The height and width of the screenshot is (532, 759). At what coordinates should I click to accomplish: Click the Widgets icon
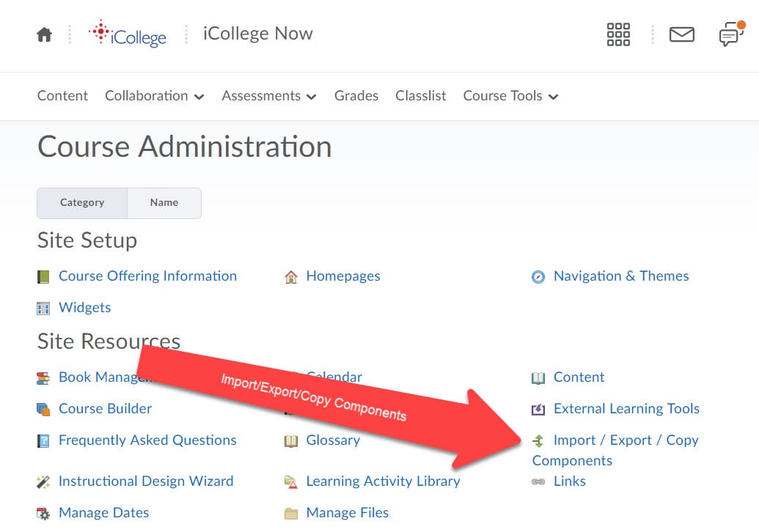43,309
